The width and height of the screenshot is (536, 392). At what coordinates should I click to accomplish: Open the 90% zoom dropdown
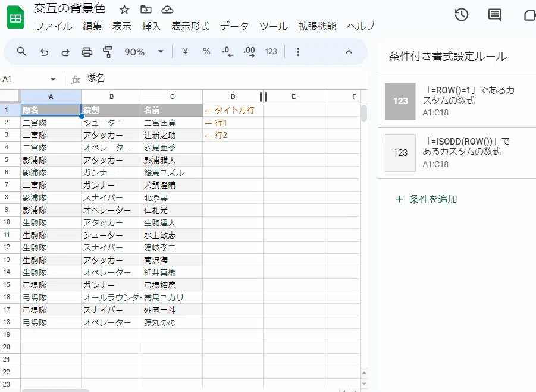coord(161,52)
